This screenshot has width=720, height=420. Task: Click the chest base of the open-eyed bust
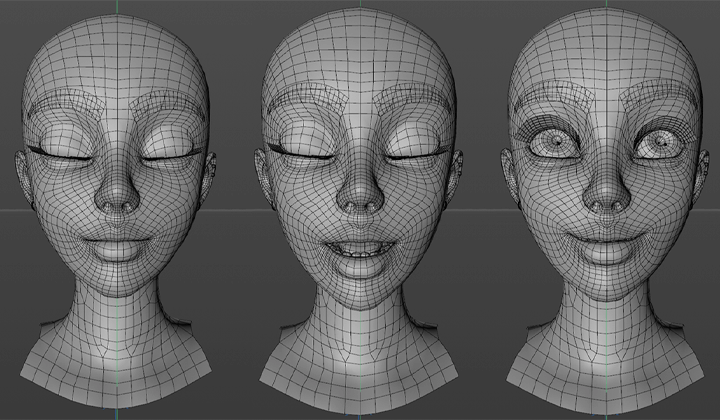pyautogui.click(x=606, y=376)
